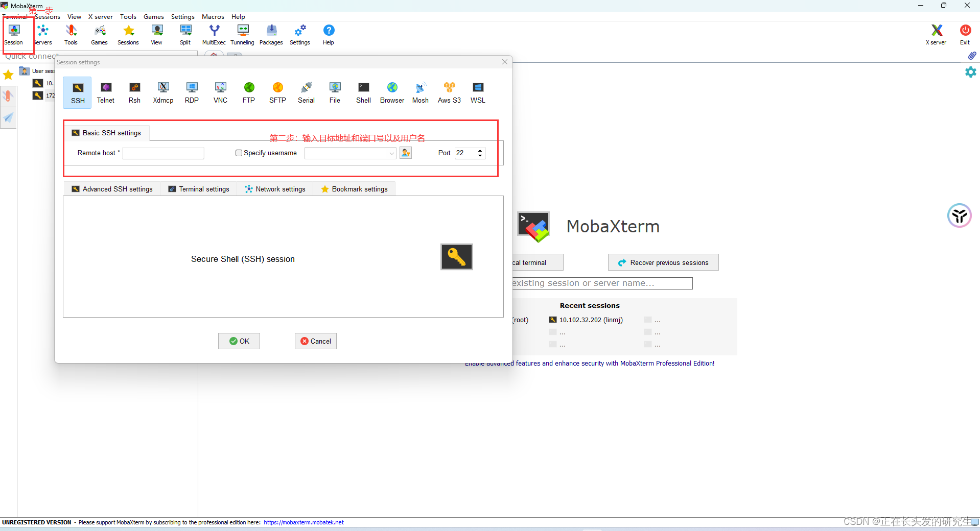Switch to the Basic SSH settings tab
The height and width of the screenshot is (531, 980).
coord(106,133)
